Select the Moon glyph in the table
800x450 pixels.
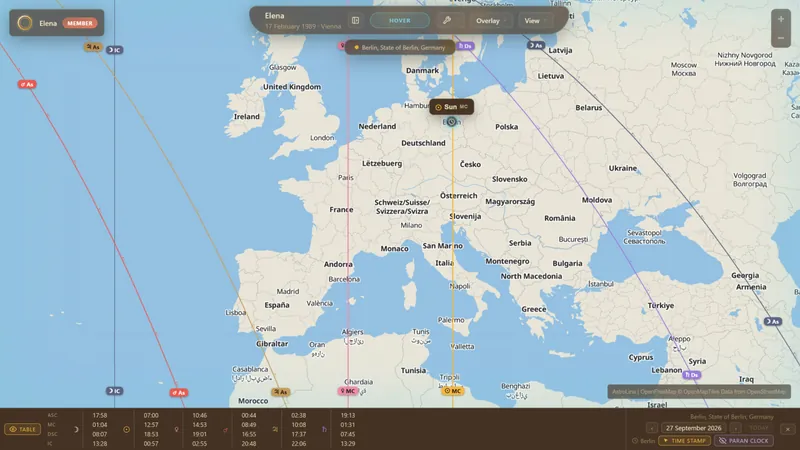click(76, 430)
